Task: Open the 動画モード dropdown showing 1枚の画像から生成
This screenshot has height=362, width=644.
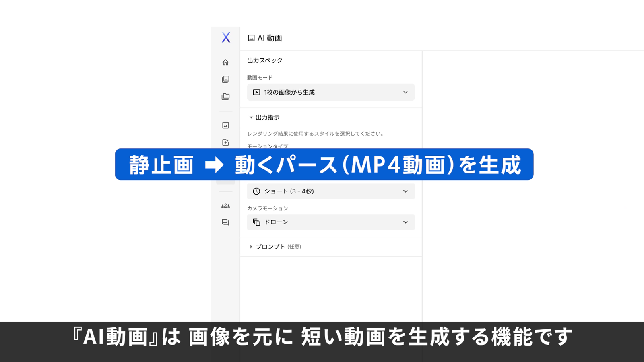Action: click(331, 92)
